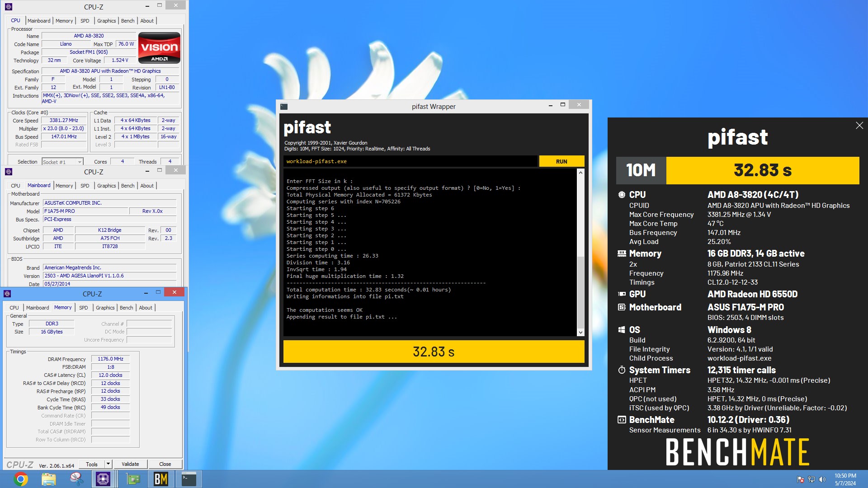Click the top CPU-Z window title icon
The width and height of the screenshot is (868, 488).
pos(8,7)
